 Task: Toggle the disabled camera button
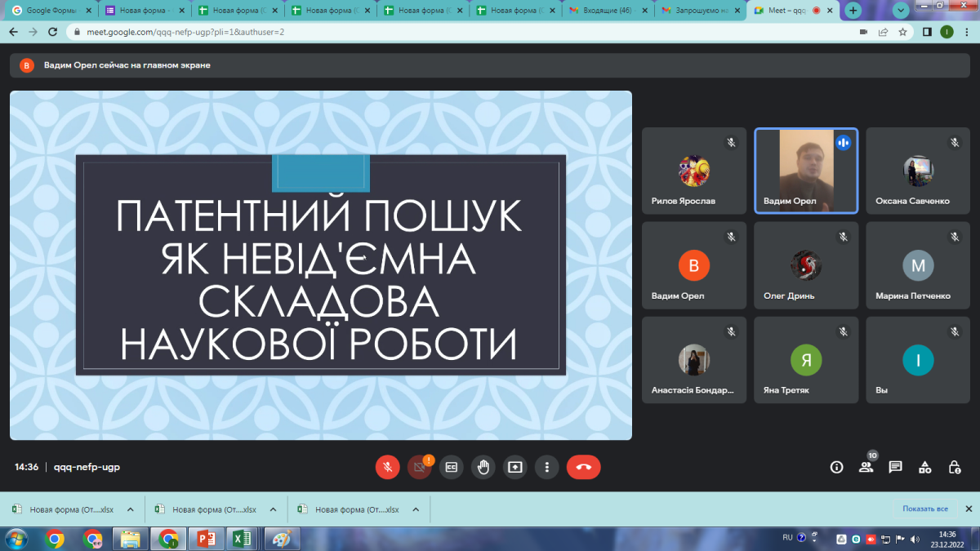pos(420,467)
